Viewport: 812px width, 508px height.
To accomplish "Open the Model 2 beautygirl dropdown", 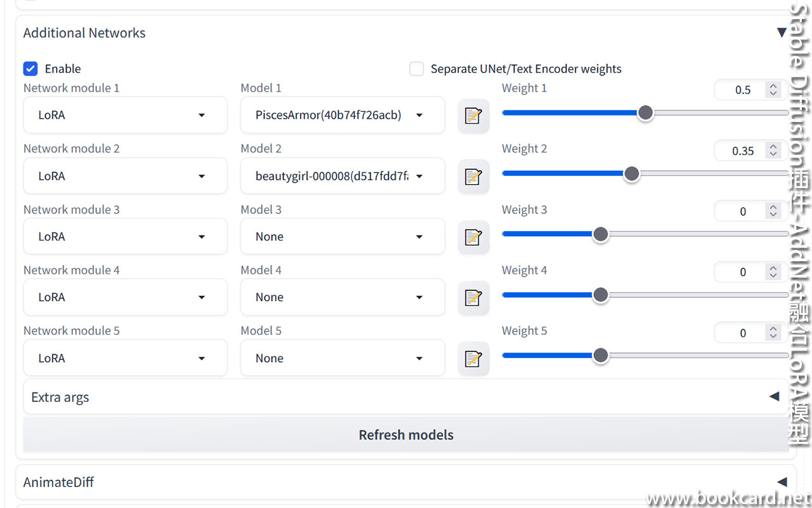I will 342,176.
